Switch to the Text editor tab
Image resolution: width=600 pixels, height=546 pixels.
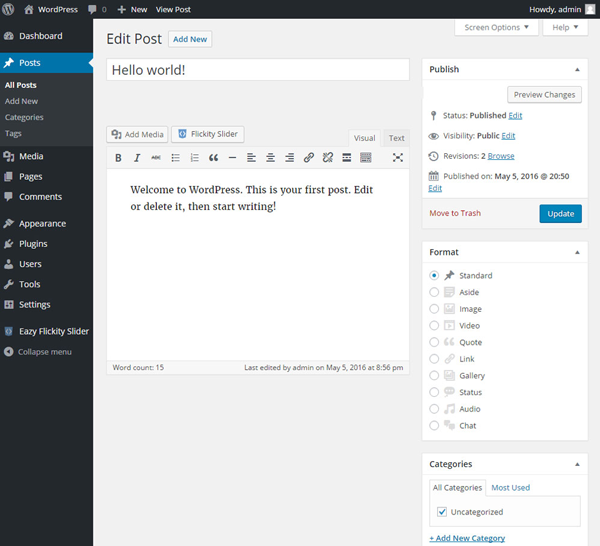coord(396,138)
